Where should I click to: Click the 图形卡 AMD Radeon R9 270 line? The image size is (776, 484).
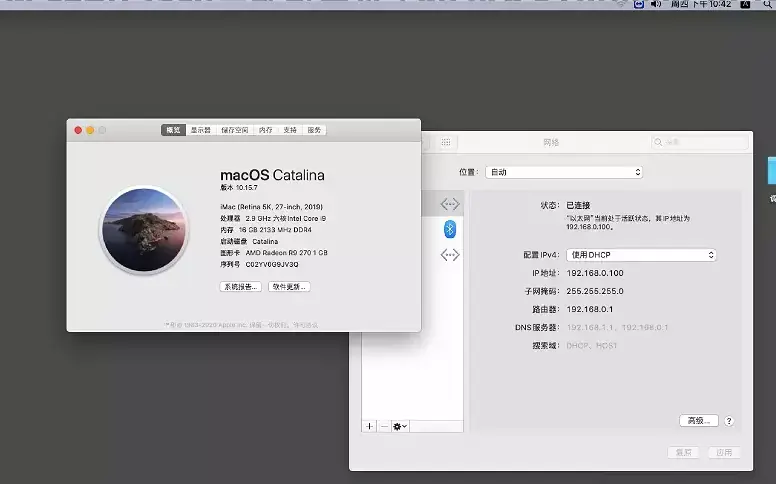pyautogui.click(x=274, y=253)
